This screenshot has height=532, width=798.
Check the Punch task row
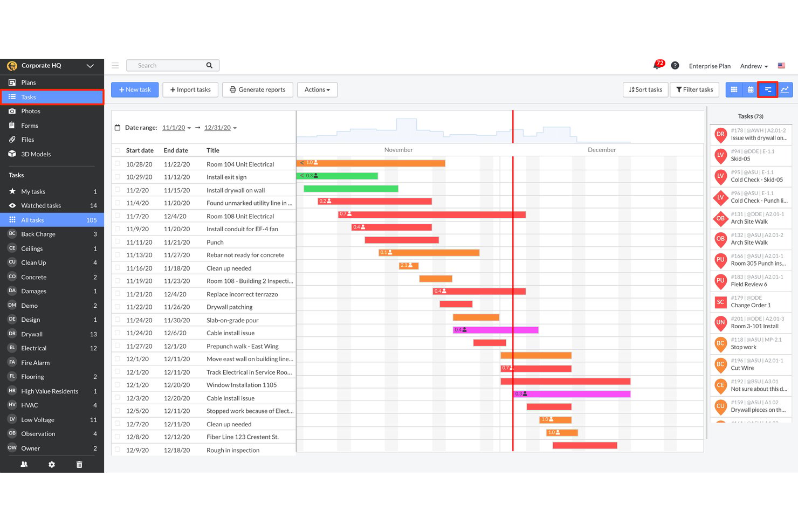pyautogui.click(x=118, y=242)
